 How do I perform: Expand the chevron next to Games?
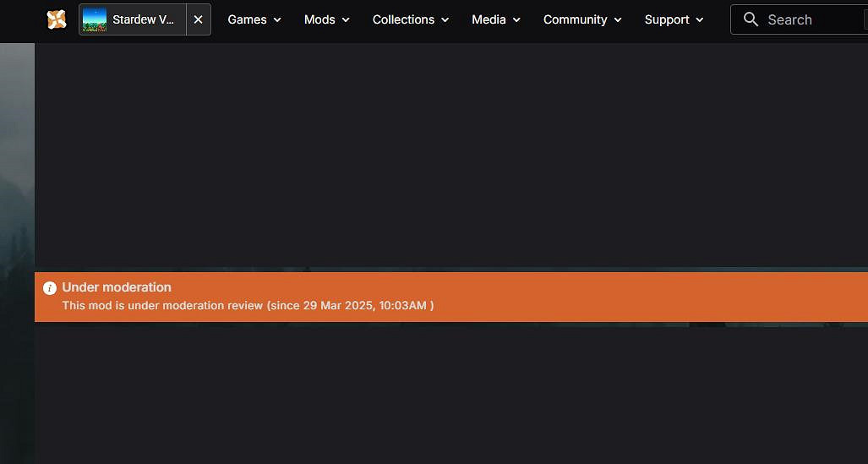(278, 20)
